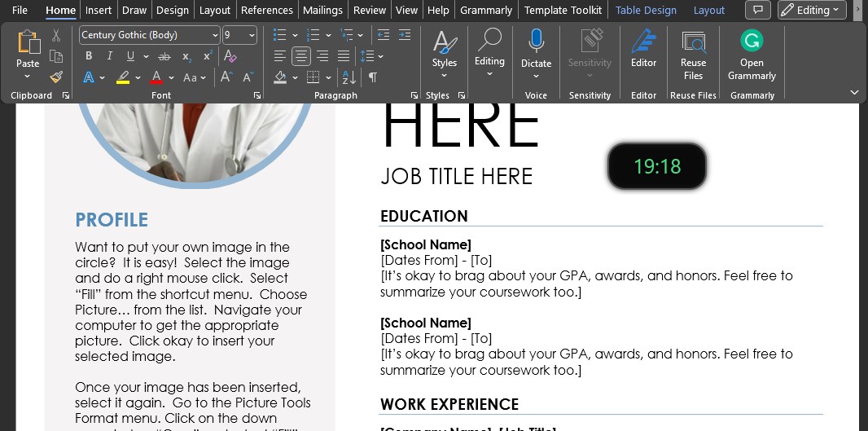Toggle strikethrough formatting
868x431 pixels.
point(164,56)
